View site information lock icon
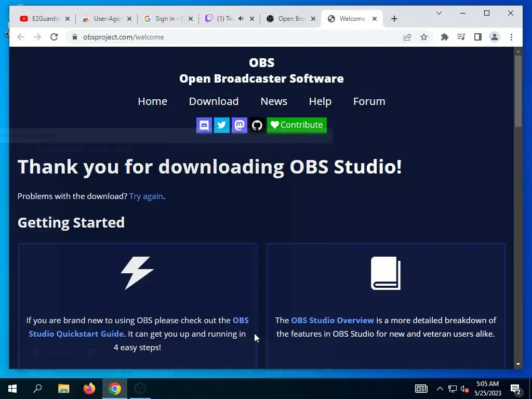 [x=75, y=37]
